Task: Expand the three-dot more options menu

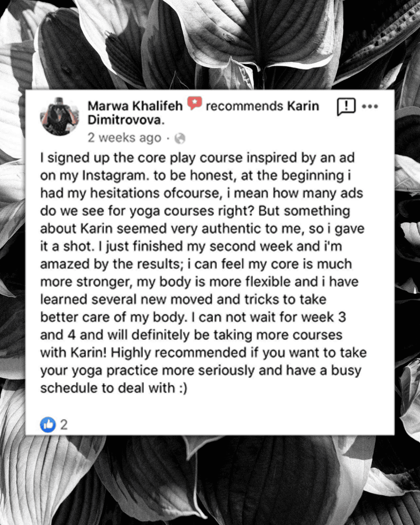Action: coord(370,106)
